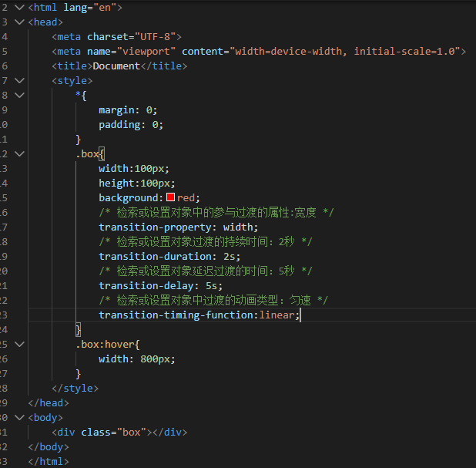
Task: Click the comment ending with 时间: 5秒
Action: coord(205,271)
